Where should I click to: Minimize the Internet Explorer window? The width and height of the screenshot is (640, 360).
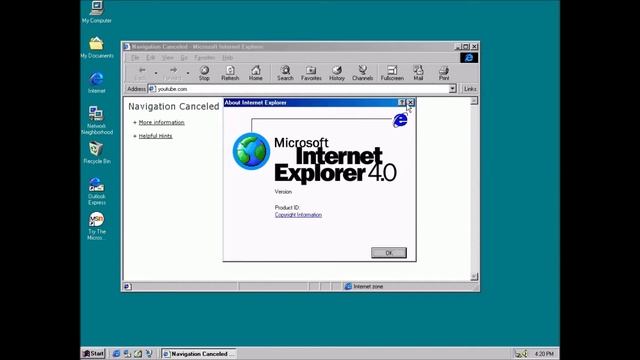coord(458,47)
